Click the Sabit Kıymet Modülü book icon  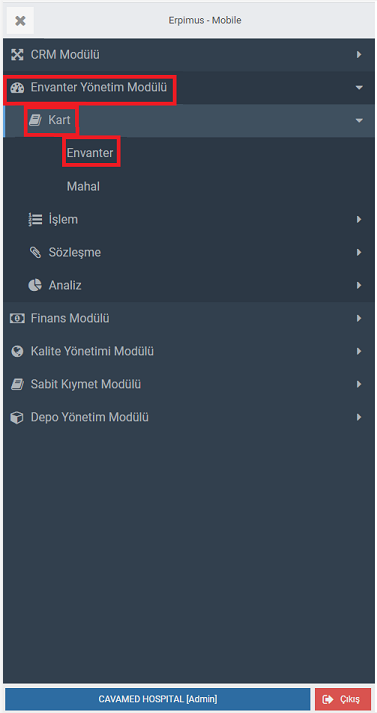pyautogui.click(x=17, y=385)
